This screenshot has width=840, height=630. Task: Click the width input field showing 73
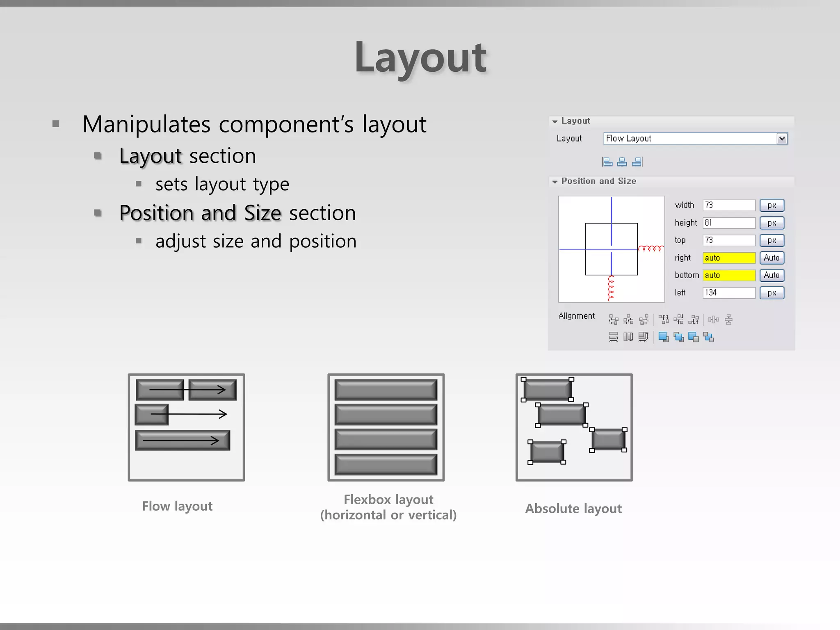[729, 205]
